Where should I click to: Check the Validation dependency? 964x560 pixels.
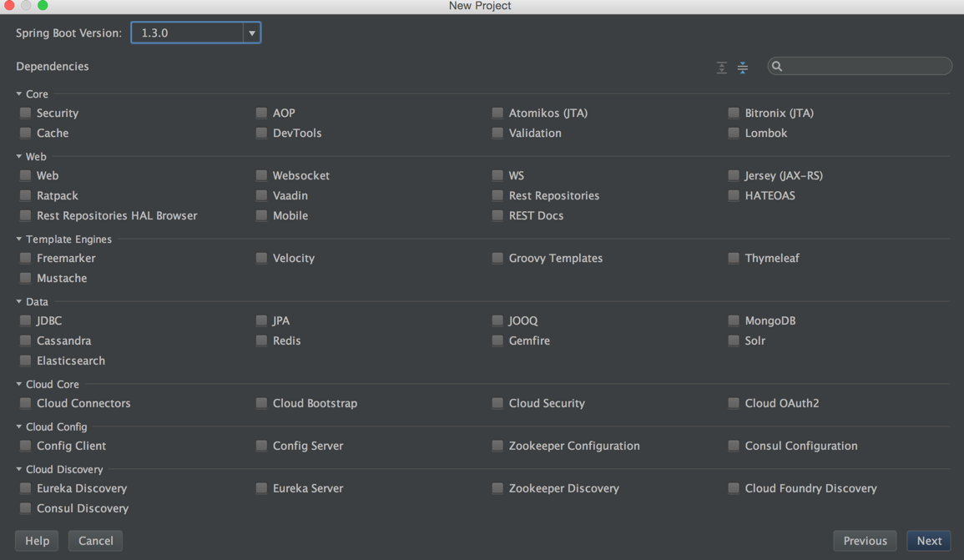[497, 133]
